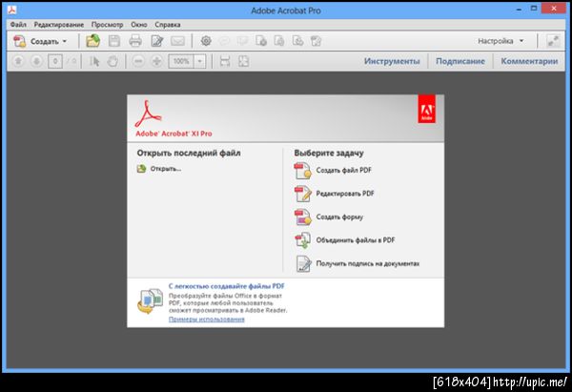Open the Создать dropdown button
The width and height of the screenshot is (572, 392).
pos(40,41)
